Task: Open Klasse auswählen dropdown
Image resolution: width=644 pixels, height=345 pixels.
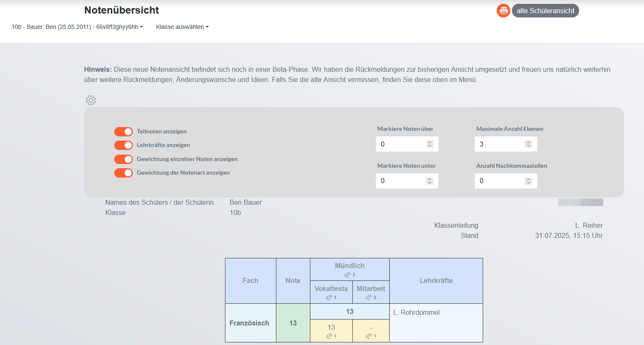Action: [183, 27]
